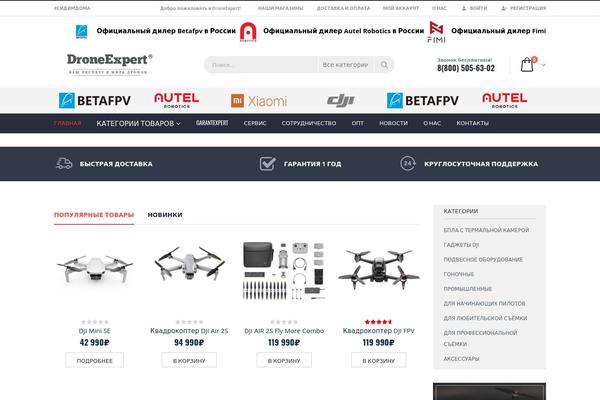Viewport: 600px width, 400px height.
Task: Expand Категории товаров menu
Action: coord(138,123)
